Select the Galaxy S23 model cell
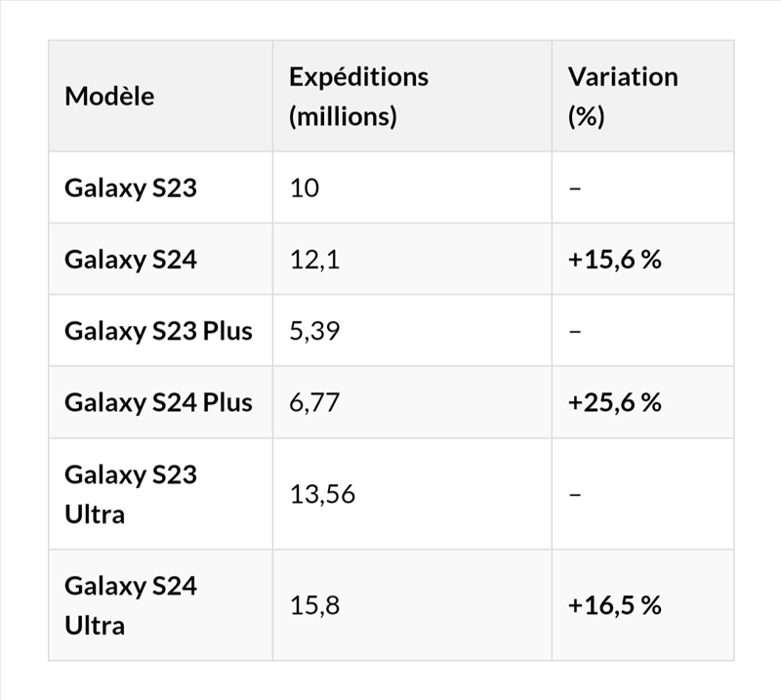This screenshot has height=700, width=781. click(x=131, y=187)
